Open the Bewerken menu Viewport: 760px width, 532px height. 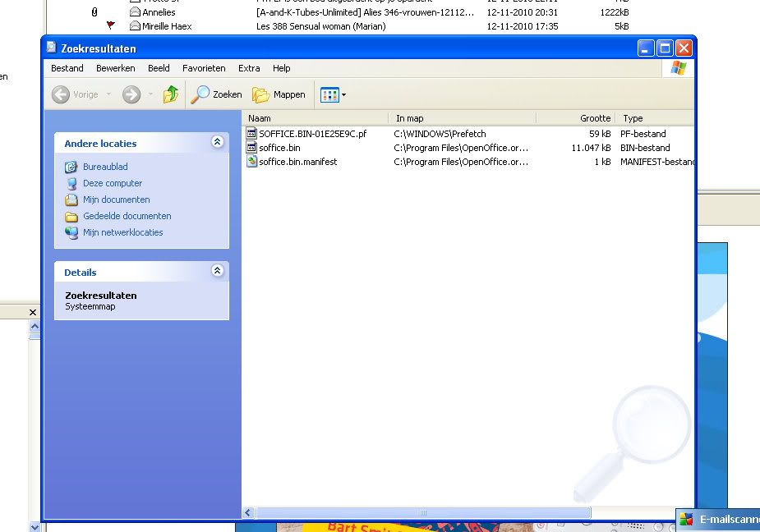(115, 68)
